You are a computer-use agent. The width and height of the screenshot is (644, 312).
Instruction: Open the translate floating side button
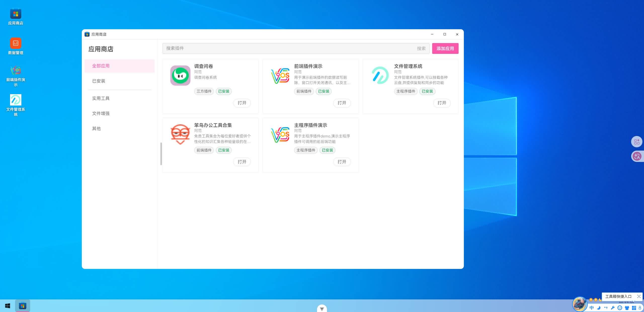pos(637,156)
